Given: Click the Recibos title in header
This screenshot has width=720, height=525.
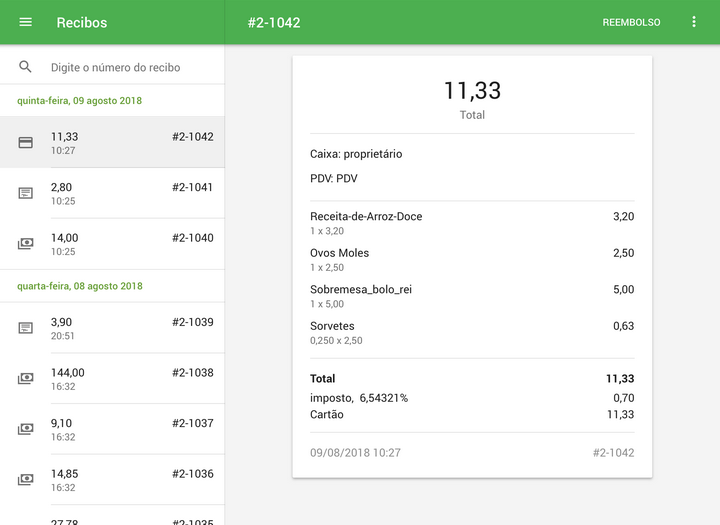Looking at the screenshot, I should click(x=82, y=22).
